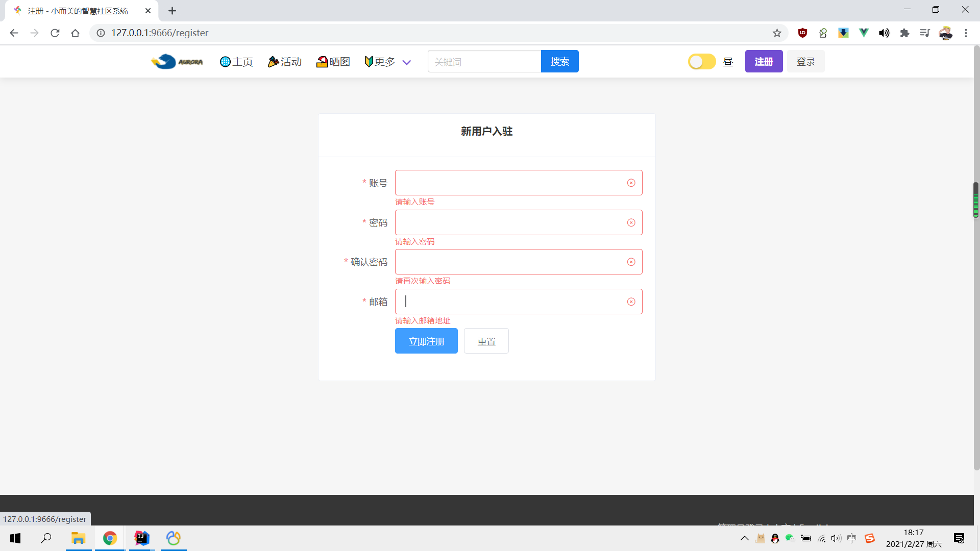Open IntelliJ IDEA from the taskbar
The height and width of the screenshot is (551, 980).
click(x=142, y=538)
